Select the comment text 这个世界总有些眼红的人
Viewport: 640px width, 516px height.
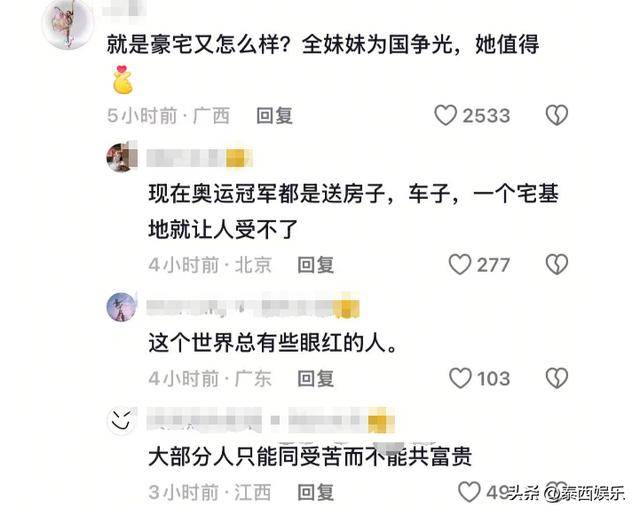click(x=273, y=343)
